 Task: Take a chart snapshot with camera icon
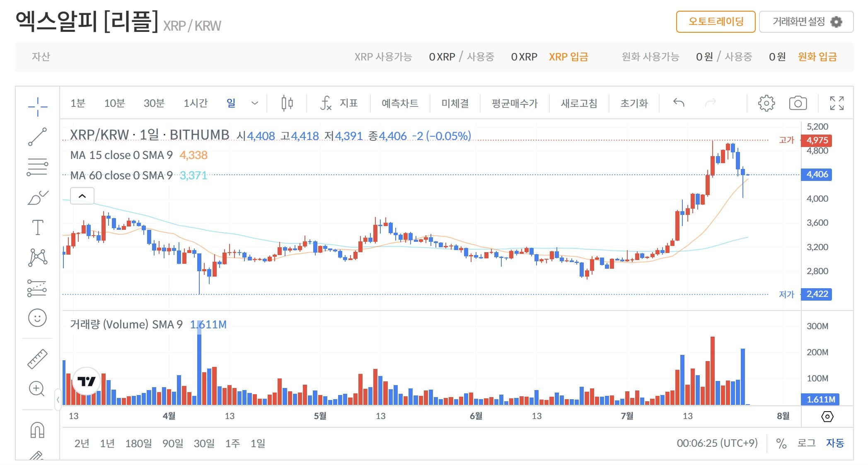click(798, 103)
